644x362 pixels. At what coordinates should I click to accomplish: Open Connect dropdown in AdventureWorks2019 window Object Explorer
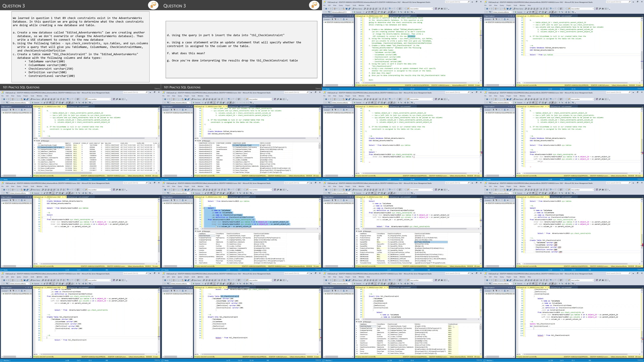[x=327, y=19]
